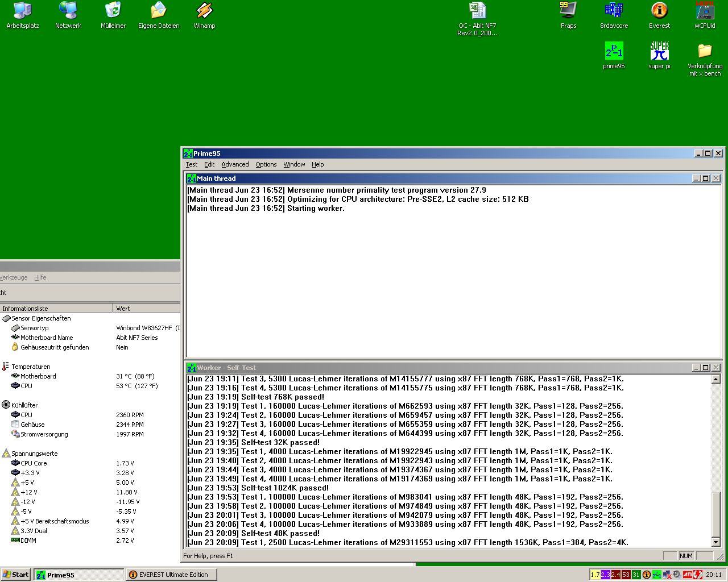Open the Hilfe menu in Everest
This screenshot has width=728, height=582.
[x=40, y=277]
